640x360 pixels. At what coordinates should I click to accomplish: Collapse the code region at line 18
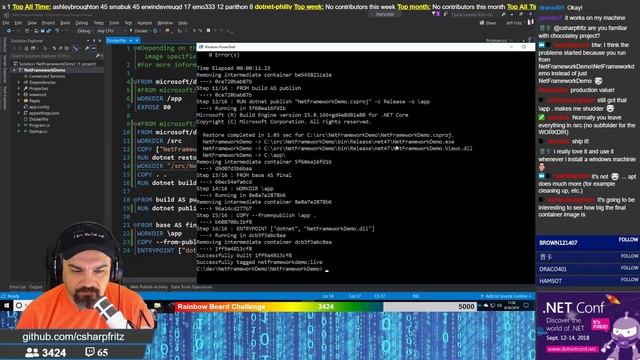tap(134, 200)
